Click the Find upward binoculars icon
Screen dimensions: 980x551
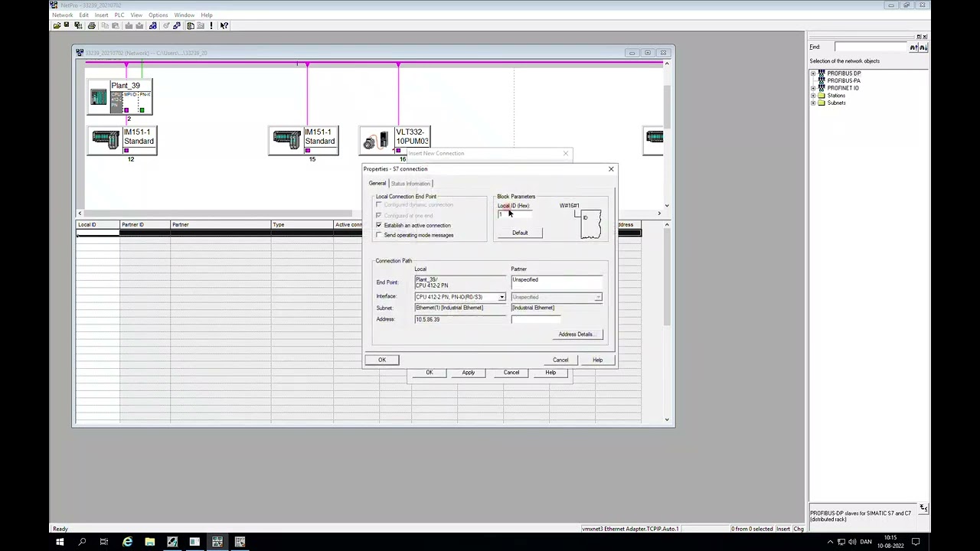coord(913,47)
